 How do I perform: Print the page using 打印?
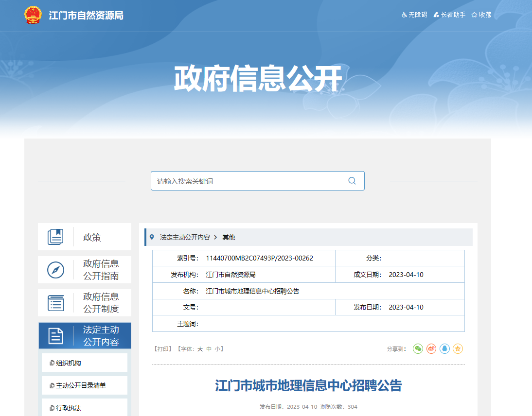[x=163, y=349]
